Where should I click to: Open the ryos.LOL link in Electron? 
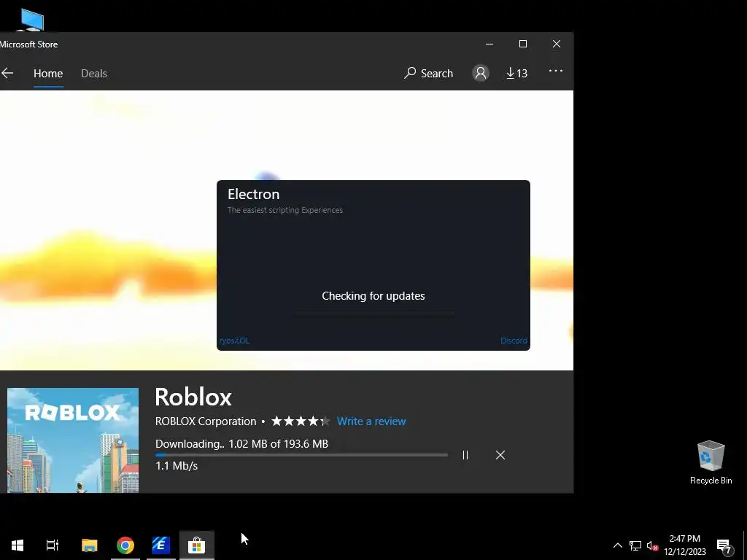234,341
